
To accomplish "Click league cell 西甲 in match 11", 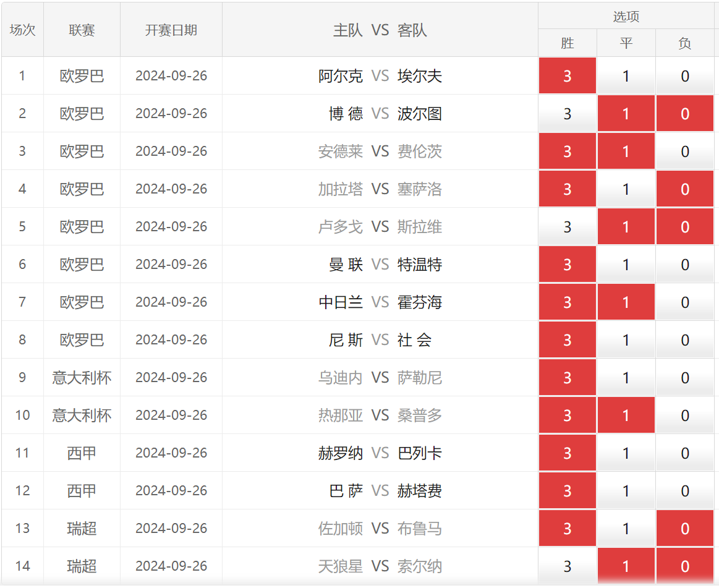I will (82, 453).
